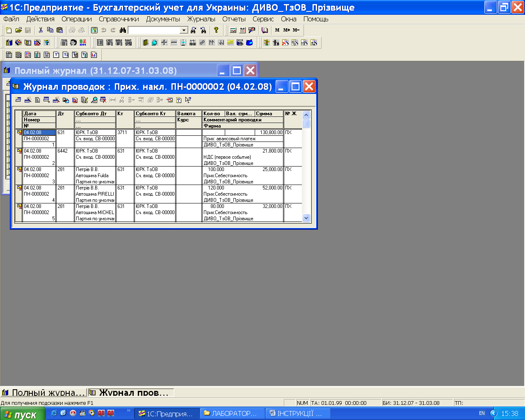The width and height of the screenshot is (525, 420).
Task: Switch to the Полный журнал window tab
Action: 43,393
